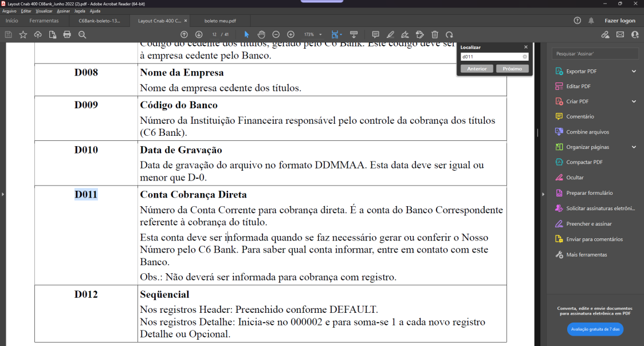Viewport: 644px width, 346px height.
Task: Open the Assinar menu
Action: pos(63,11)
